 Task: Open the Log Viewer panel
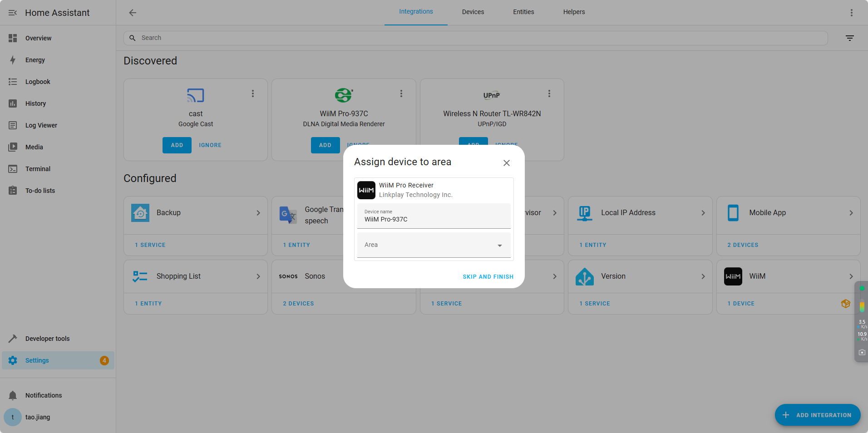(x=58, y=125)
